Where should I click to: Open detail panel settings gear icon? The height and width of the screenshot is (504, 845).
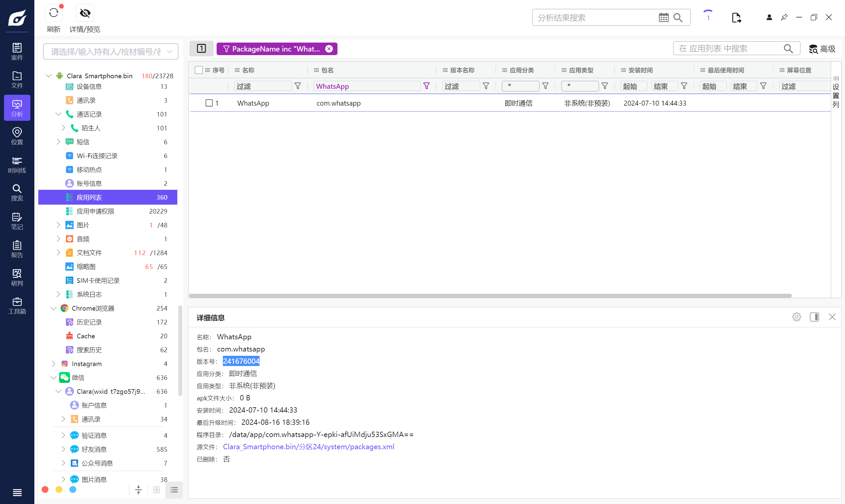click(796, 317)
